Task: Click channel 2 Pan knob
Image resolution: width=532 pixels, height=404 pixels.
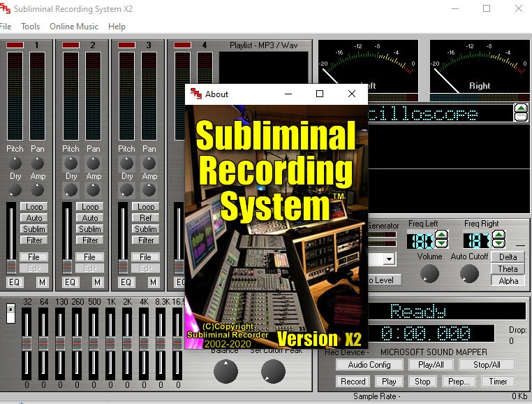Action: (x=93, y=163)
